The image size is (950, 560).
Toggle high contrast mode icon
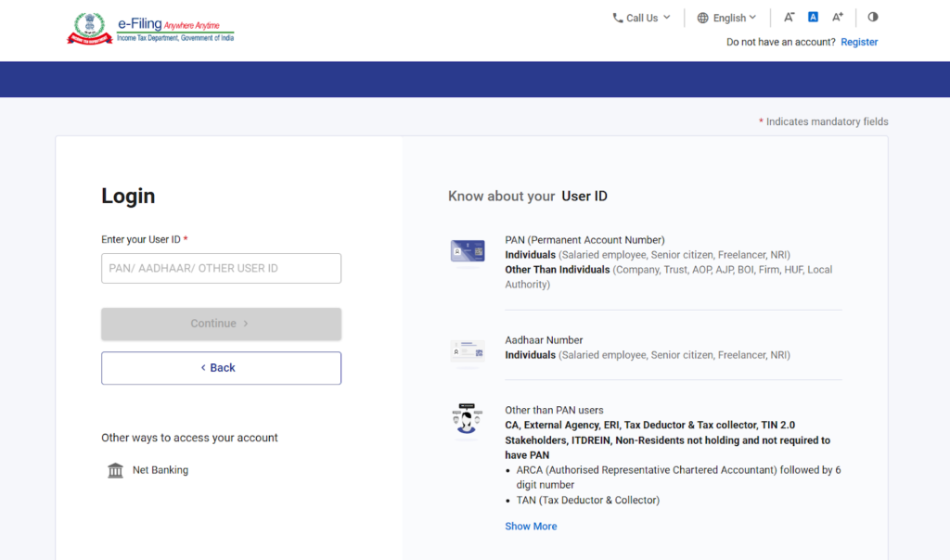tap(873, 17)
